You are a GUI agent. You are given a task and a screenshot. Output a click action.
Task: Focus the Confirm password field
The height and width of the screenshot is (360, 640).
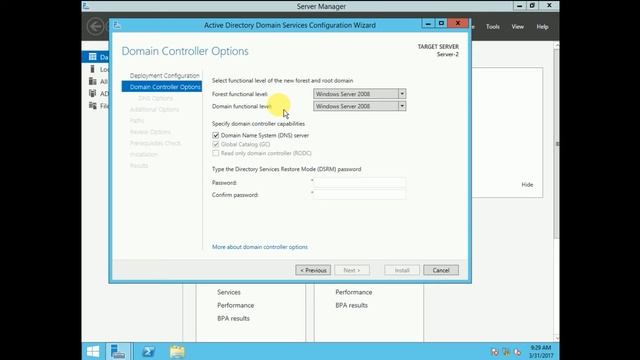coord(359,195)
